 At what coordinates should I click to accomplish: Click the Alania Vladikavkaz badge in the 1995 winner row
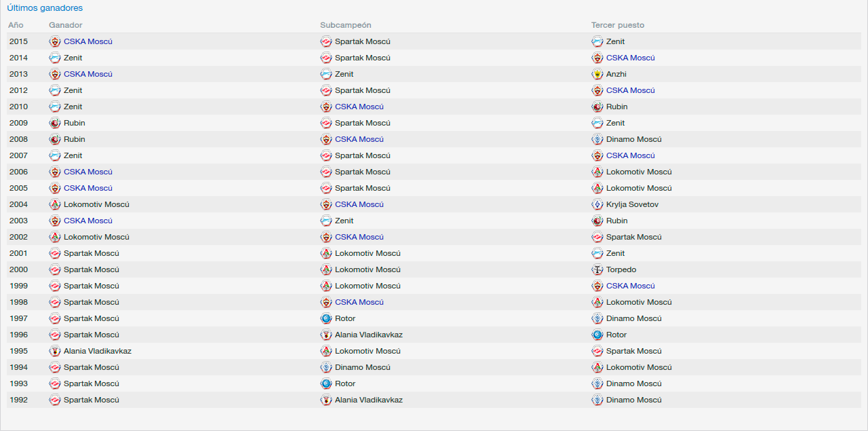point(55,351)
